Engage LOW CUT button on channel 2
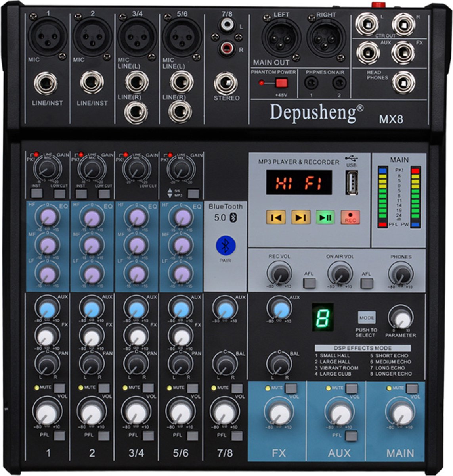This screenshot has height=476, width=453. click(104, 194)
